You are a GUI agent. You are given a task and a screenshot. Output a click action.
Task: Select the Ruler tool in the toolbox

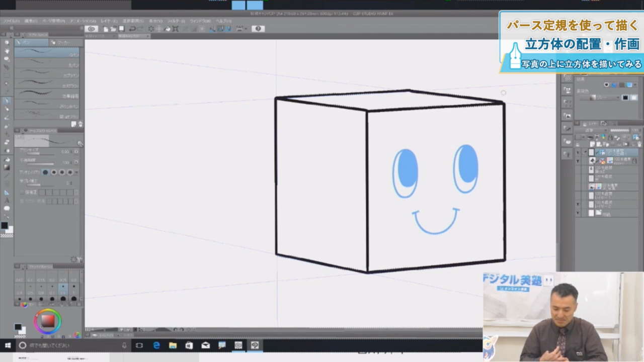(x=7, y=192)
